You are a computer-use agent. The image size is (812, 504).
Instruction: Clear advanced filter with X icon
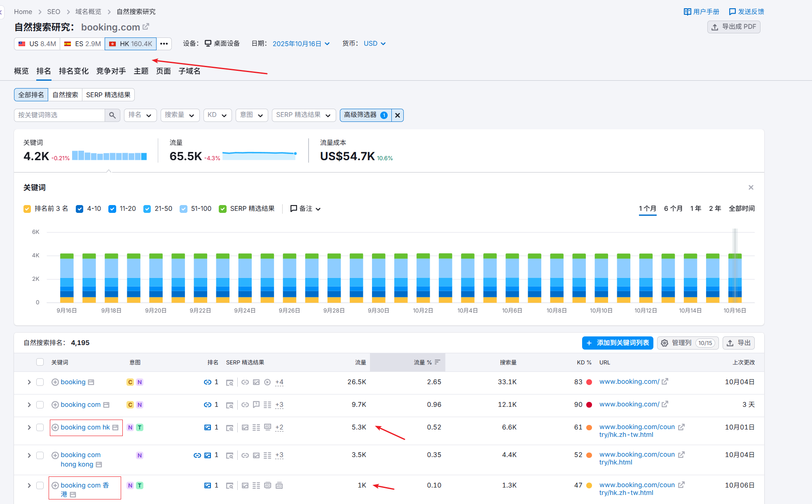[x=397, y=115]
